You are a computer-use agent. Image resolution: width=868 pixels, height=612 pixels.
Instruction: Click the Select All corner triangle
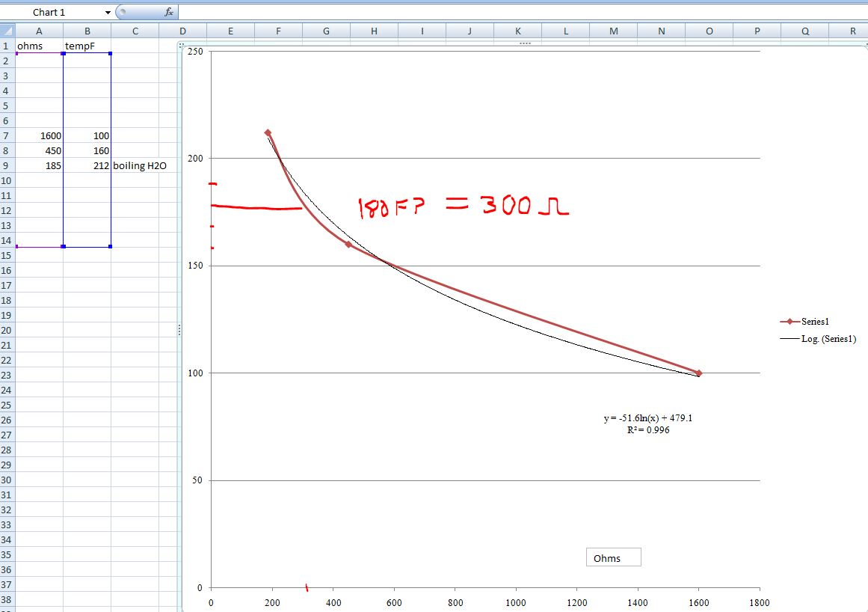click(x=7, y=31)
